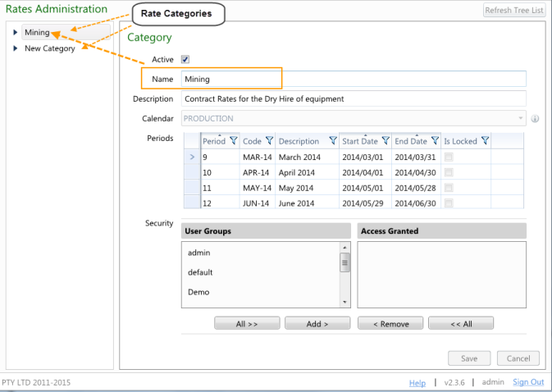The image size is (552, 392).
Task: Open the Code column filter icon
Action: tap(269, 141)
